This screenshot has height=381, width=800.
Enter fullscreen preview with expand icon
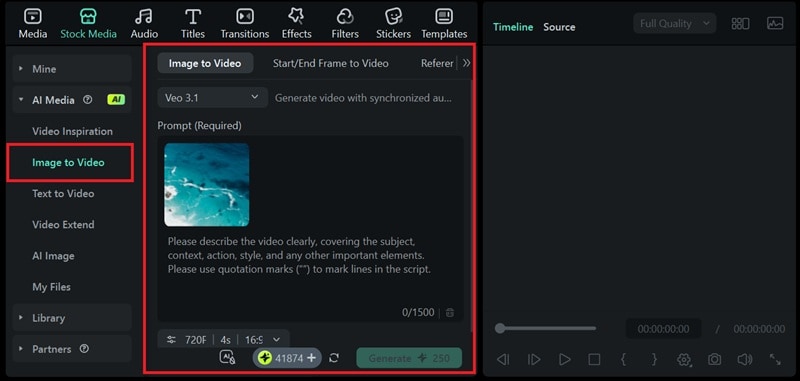pyautogui.click(x=775, y=360)
